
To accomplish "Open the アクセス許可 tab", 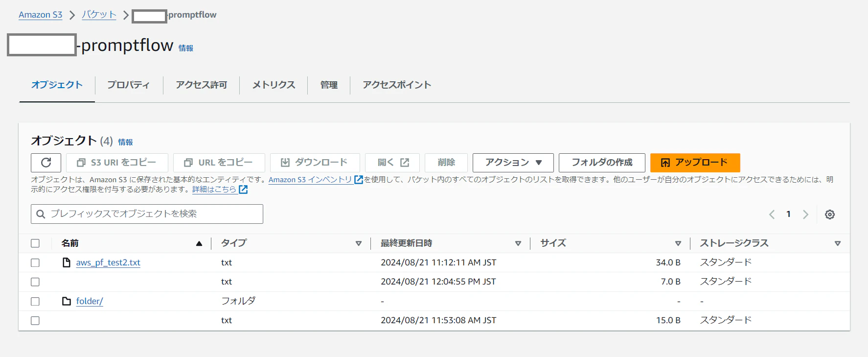I will click(x=202, y=85).
